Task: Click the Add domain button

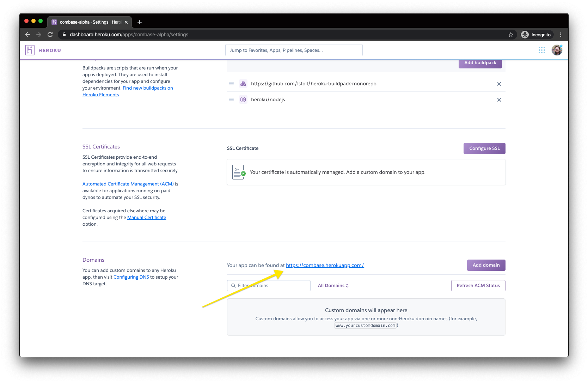Action: (486, 265)
